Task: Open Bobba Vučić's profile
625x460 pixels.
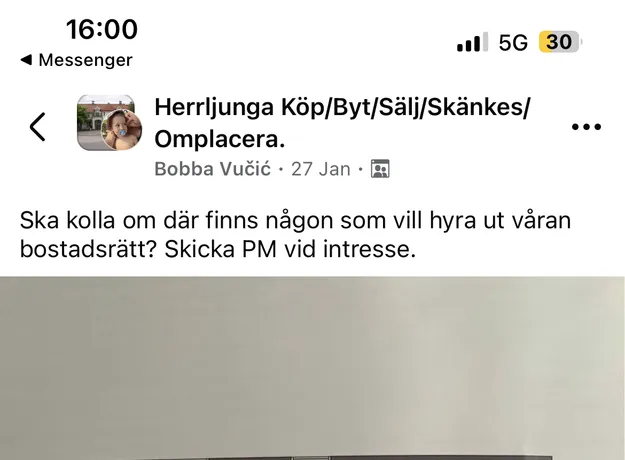Action: tap(212, 169)
